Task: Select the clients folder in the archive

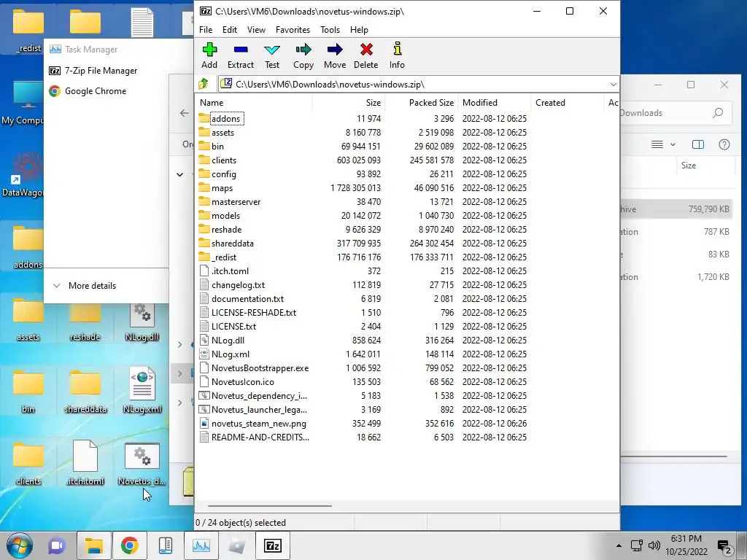Action: 363,160
